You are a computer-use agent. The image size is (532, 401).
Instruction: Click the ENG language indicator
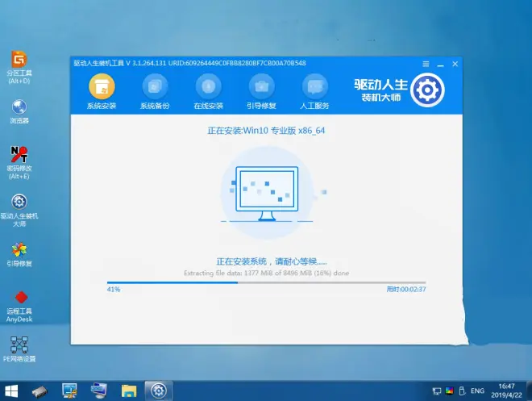[x=477, y=391]
